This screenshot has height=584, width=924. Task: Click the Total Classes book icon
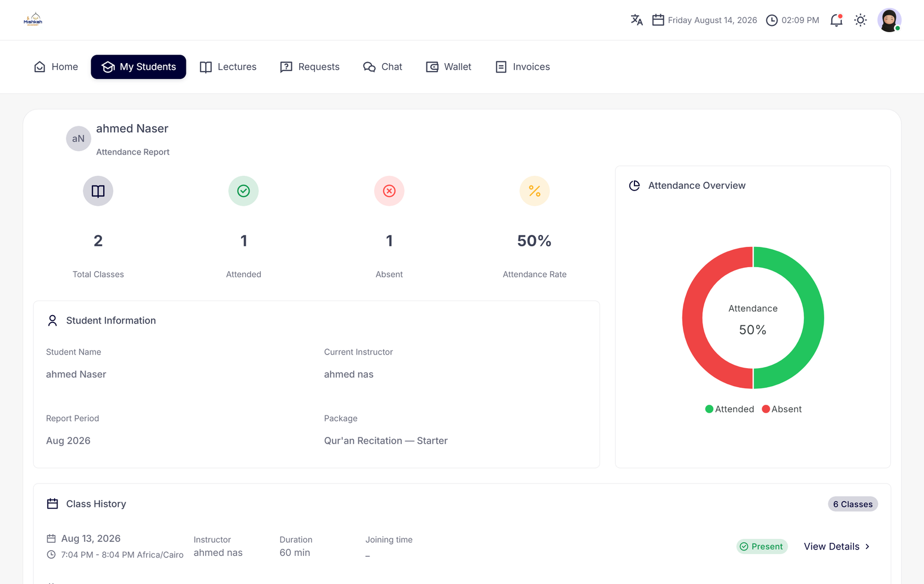click(x=98, y=191)
